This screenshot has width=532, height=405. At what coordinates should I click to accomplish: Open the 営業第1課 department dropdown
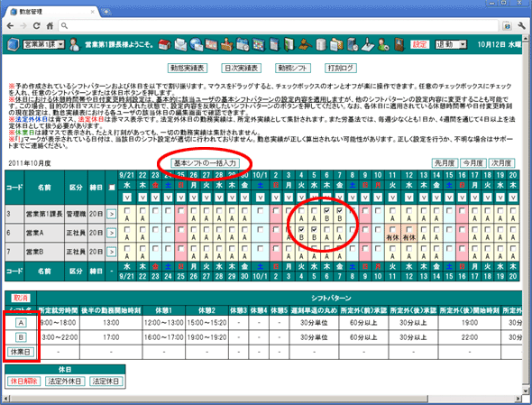coord(44,44)
